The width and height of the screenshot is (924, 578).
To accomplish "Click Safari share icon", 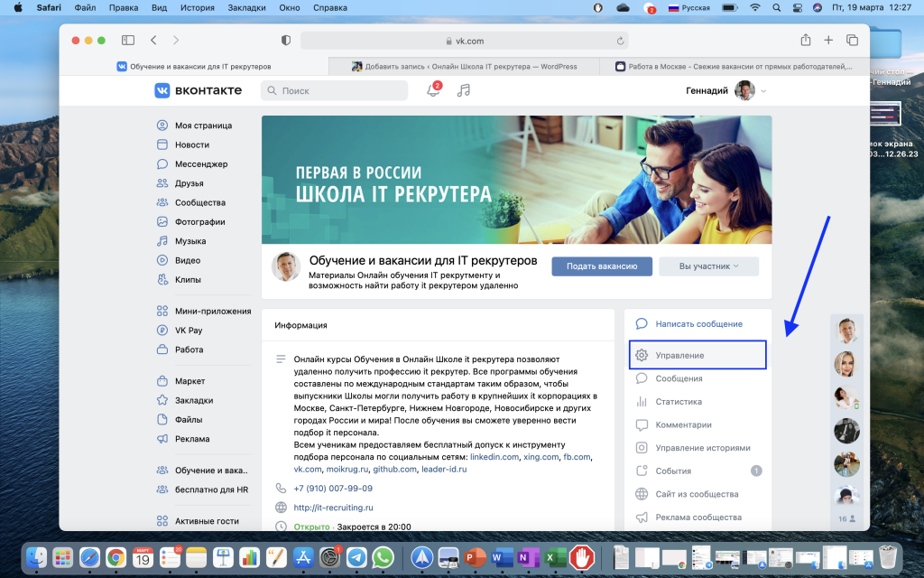I will coord(805,41).
